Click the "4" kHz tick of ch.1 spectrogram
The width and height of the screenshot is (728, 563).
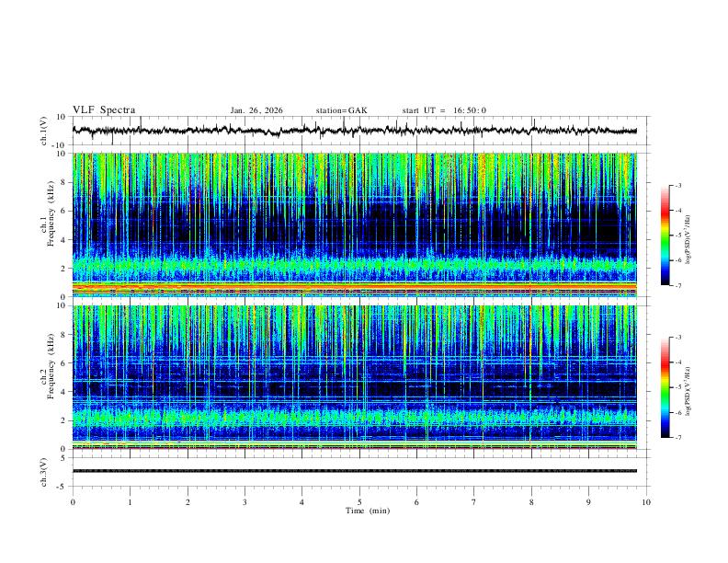point(64,239)
